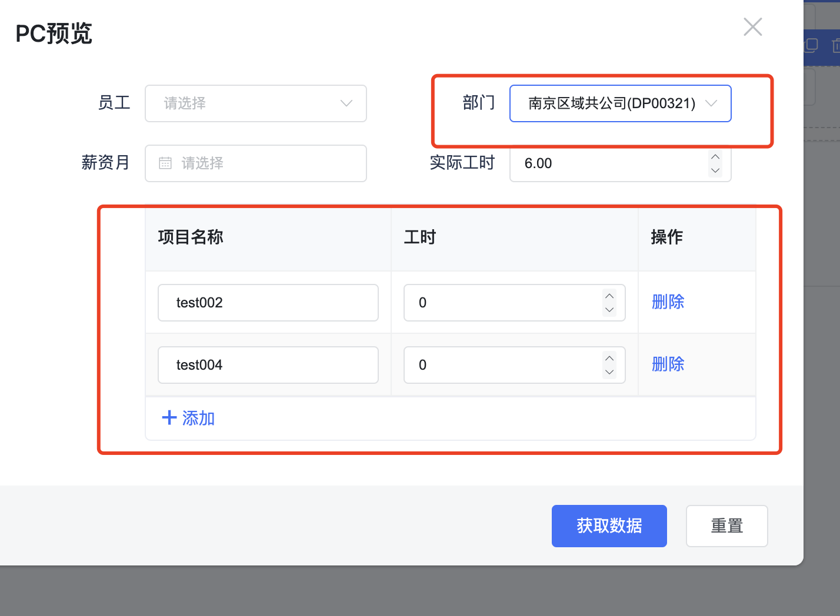Delete the test002 row via 删除
840x616 pixels.
[x=668, y=302]
